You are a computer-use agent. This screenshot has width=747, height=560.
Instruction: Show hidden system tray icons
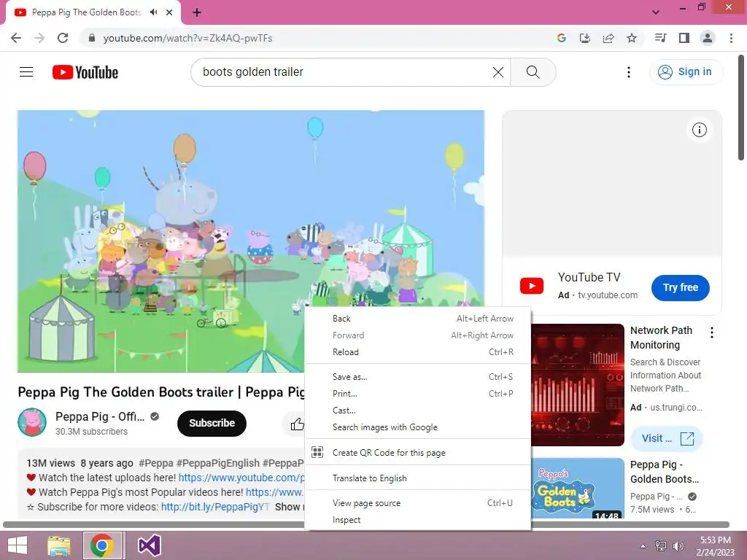(643, 546)
